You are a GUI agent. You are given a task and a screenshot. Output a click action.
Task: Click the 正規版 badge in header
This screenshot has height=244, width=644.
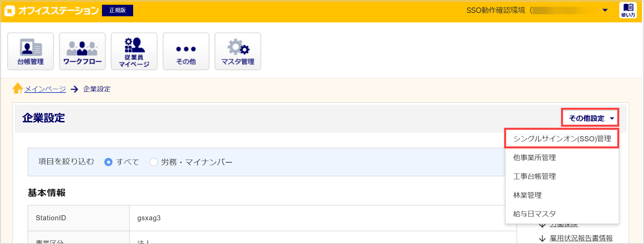118,10
